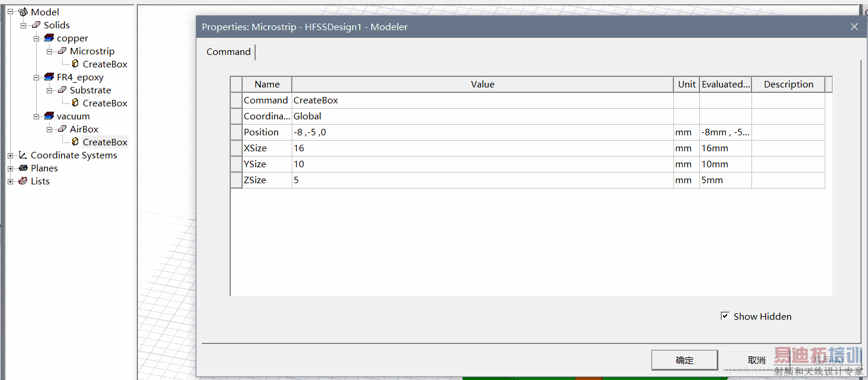
Task: Expand the Lists node
Action: pos(10,181)
